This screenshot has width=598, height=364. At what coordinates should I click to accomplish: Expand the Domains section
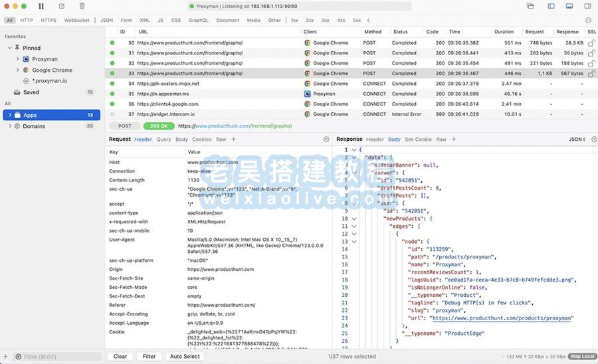[x=9, y=126]
